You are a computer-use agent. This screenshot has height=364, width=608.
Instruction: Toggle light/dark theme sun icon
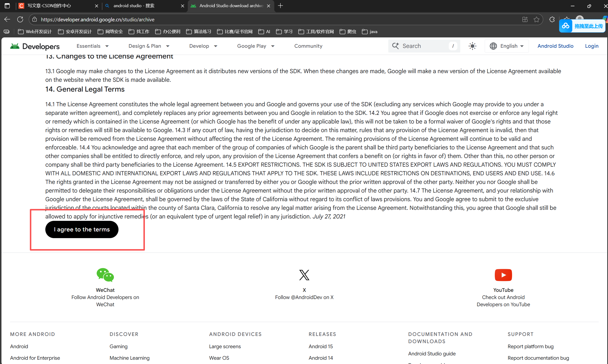[x=472, y=46]
